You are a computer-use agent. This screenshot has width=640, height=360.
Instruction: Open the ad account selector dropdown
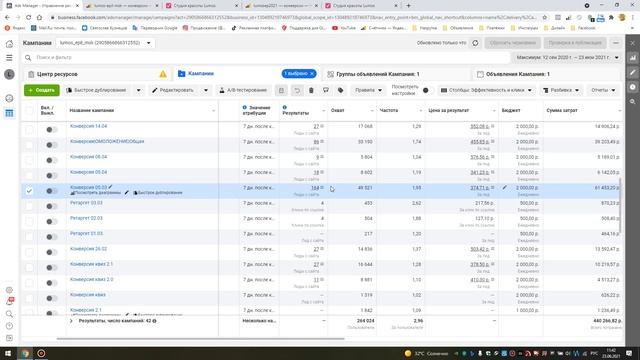105,43
